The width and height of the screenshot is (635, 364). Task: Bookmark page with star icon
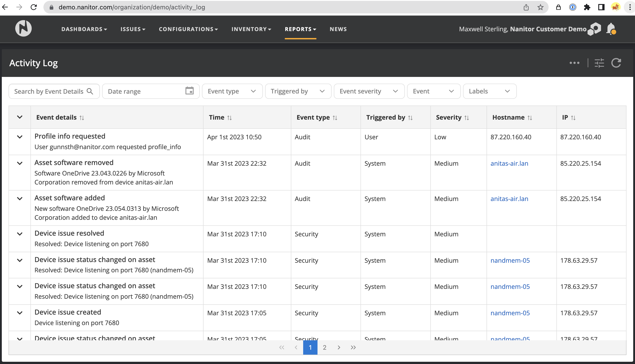(540, 7)
